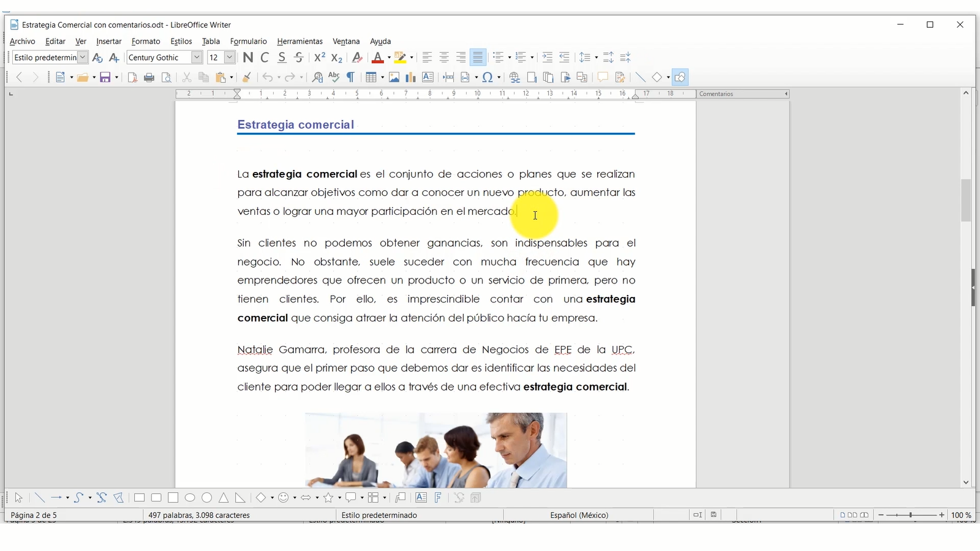Viewport: 980px width, 551px height.
Task: Expand unordered list bullet options
Action: [x=510, y=58]
